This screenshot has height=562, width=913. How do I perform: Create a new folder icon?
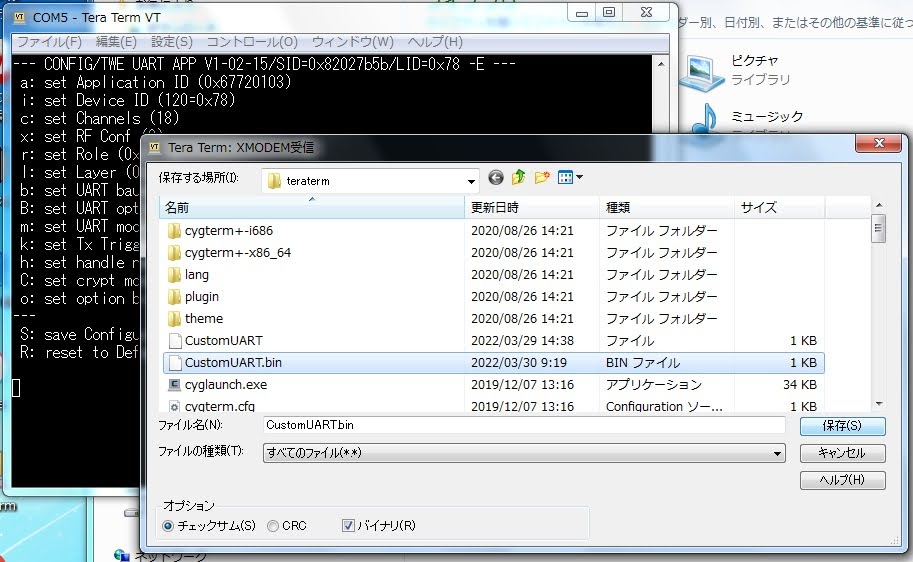pyautogui.click(x=542, y=177)
